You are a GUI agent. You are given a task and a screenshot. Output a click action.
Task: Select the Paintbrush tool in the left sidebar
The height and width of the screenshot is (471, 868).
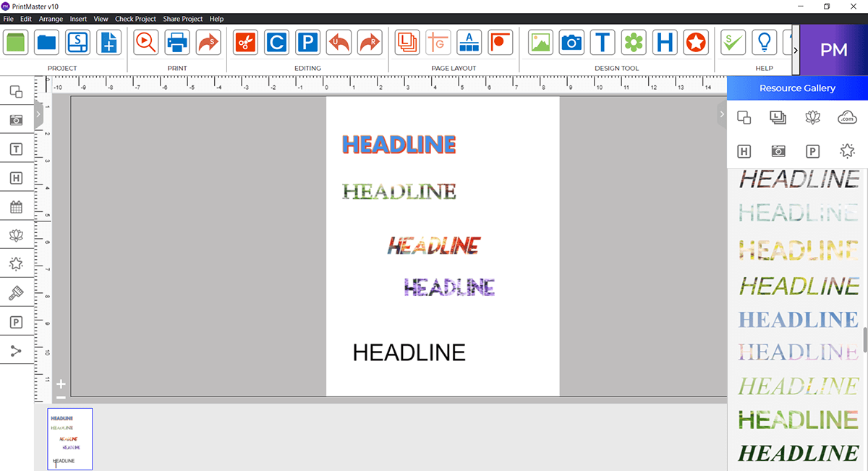coord(17,292)
